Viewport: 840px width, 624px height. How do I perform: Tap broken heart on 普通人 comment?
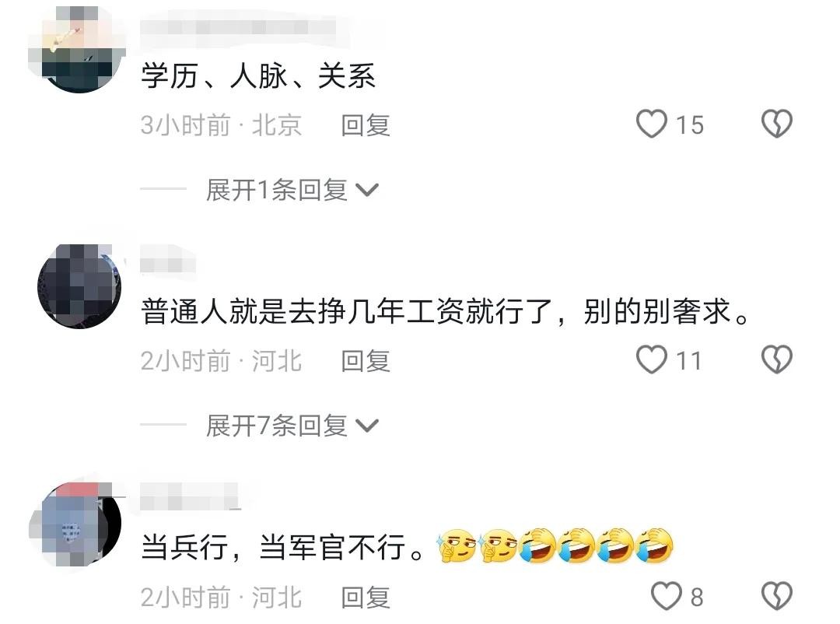click(x=777, y=359)
